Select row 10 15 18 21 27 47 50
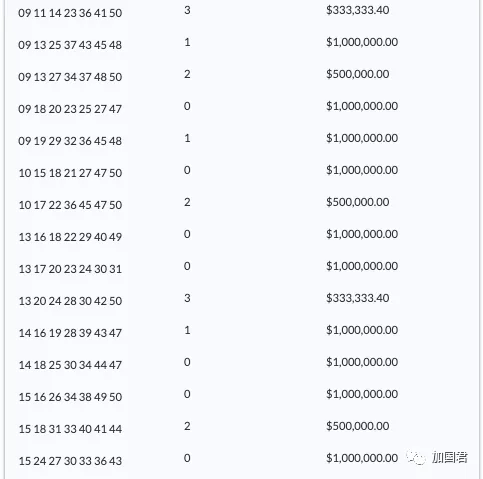Viewport: 483px width, 479px height. pyautogui.click(x=70, y=173)
